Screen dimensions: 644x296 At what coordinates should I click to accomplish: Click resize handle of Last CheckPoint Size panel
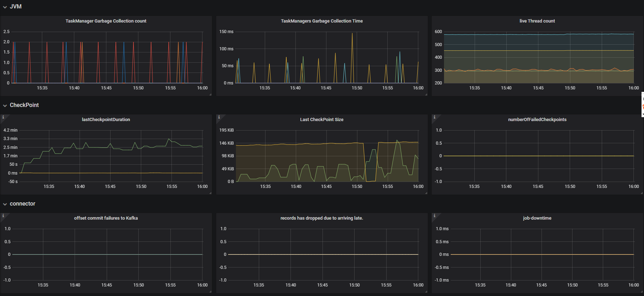tap(426, 193)
